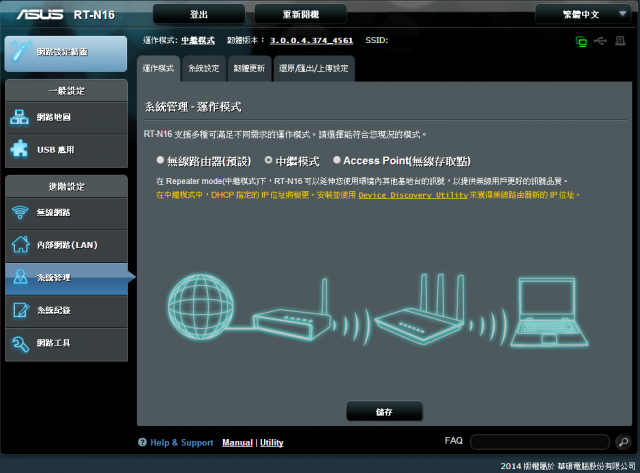Click the 一般設定 section header
The image size is (640, 473).
pyautogui.click(x=67, y=91)
